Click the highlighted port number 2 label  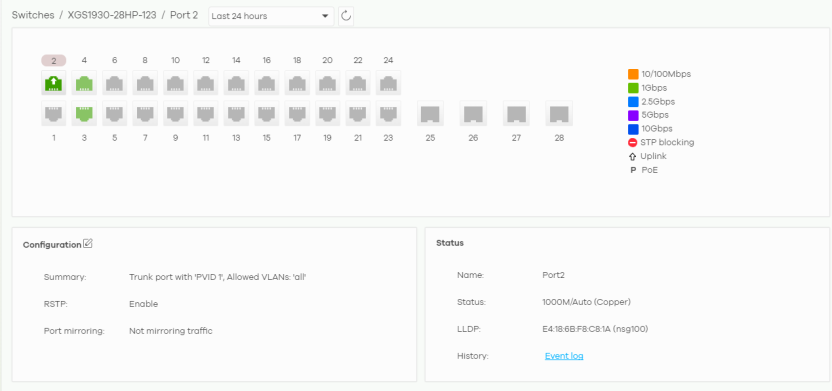click(54, 60)
